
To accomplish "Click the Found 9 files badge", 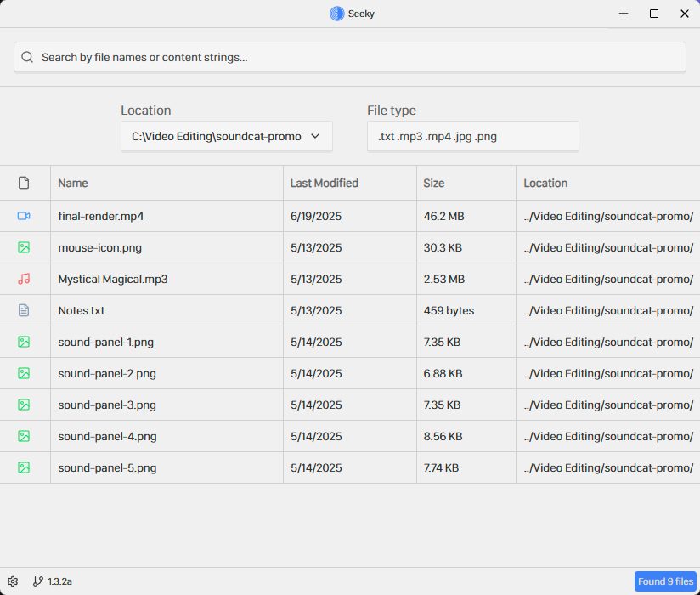I will (665, 581).
